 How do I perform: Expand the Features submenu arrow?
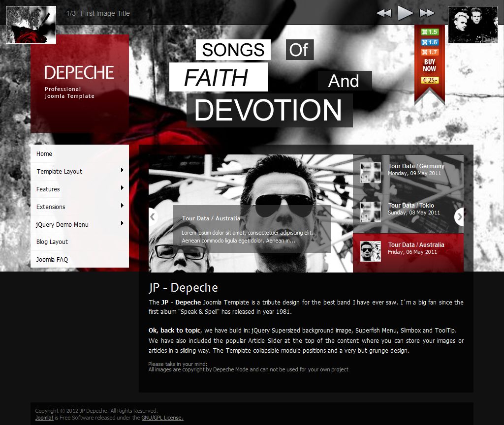tap(122, 188)
